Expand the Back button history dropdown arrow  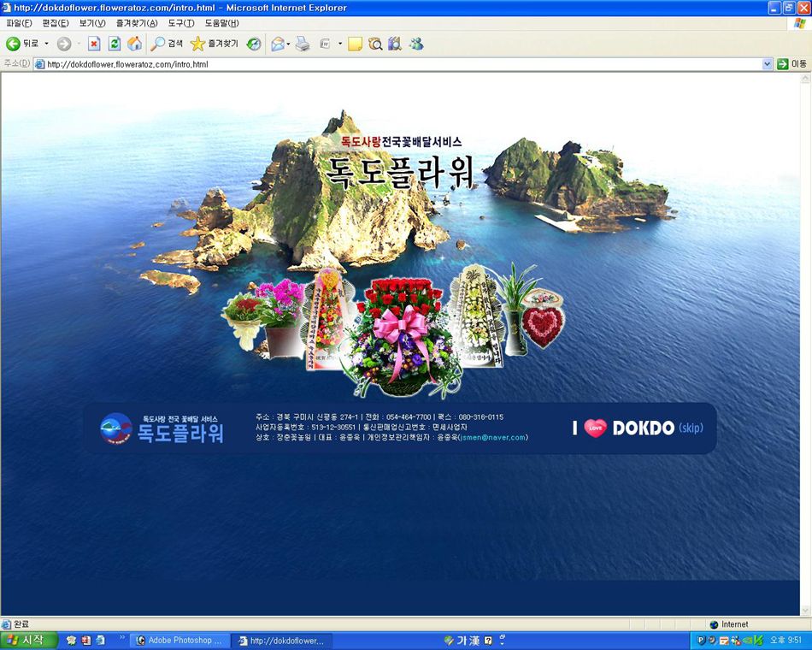tap(47, 44)
